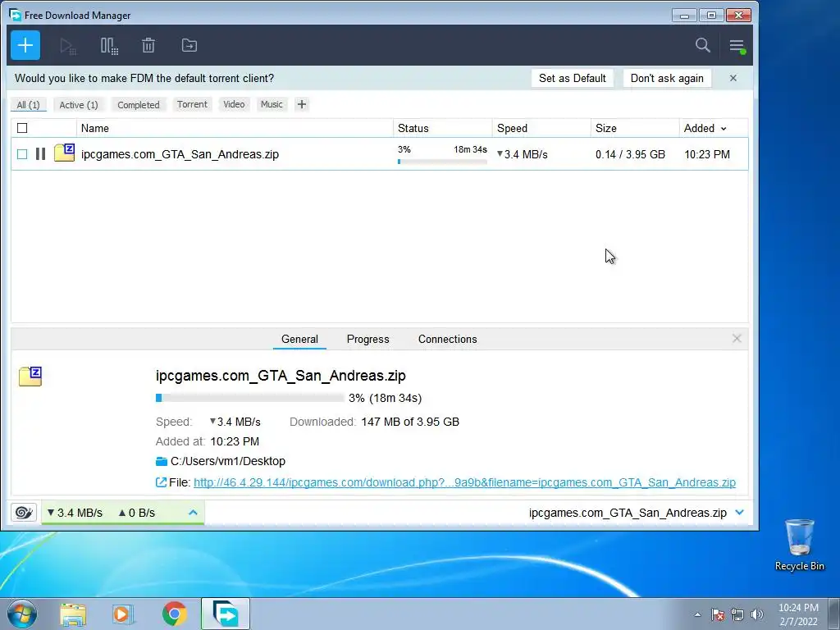
Task: Sort downloads by Name column
Action: [95, 128]
